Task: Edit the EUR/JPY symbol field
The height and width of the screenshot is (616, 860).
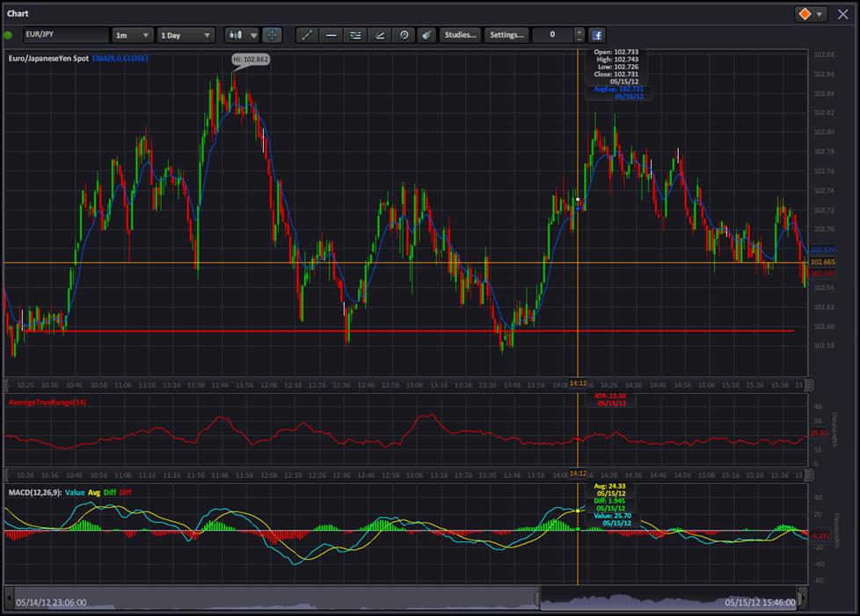Action: click(66, 34)
